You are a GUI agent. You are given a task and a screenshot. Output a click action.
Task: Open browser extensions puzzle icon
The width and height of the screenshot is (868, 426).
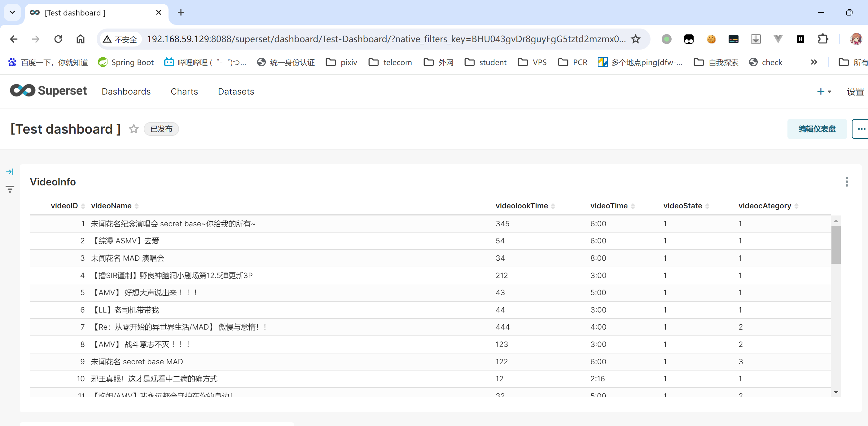[823, 39]
